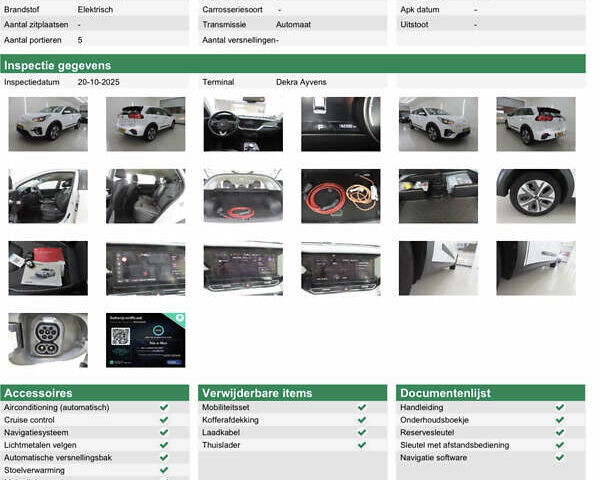Open the front-left photo of the white car
Viewport: 600px width, 480px height.
(48, 124)
